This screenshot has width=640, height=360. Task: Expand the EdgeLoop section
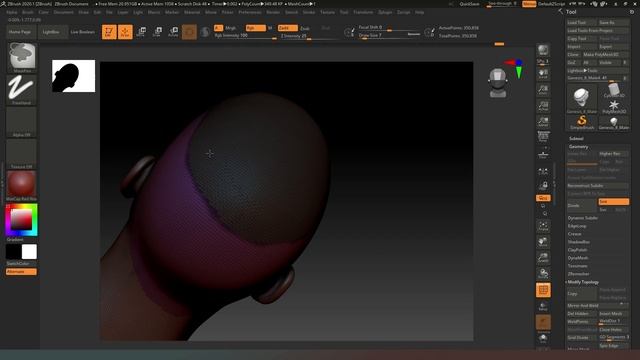coord(577,226)
